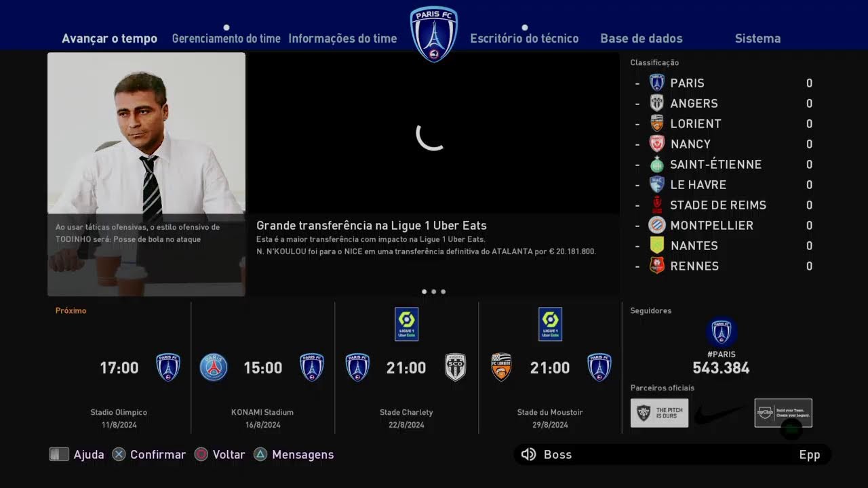Viewport: 868px width, 488px height.
Task: Click Paris FC crest in Stadio Olimpico fixture
Action: pos(168,367)
